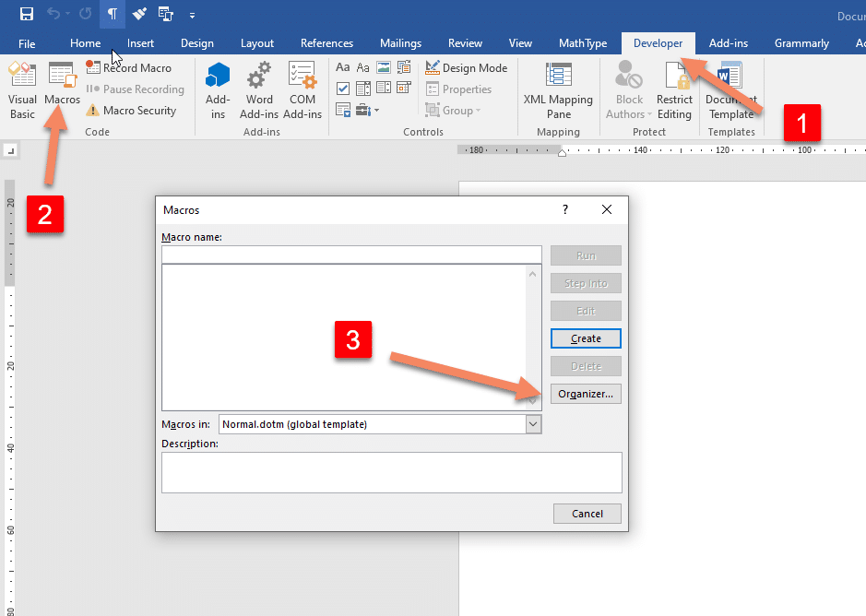
Task: Open the XML Mapping Pane
Action: 558,90
